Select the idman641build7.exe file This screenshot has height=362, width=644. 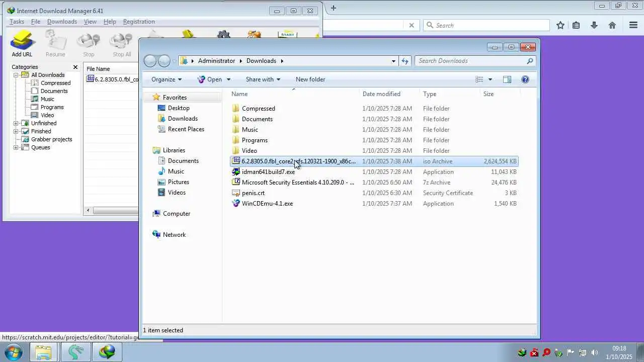[x=268, y=172]
